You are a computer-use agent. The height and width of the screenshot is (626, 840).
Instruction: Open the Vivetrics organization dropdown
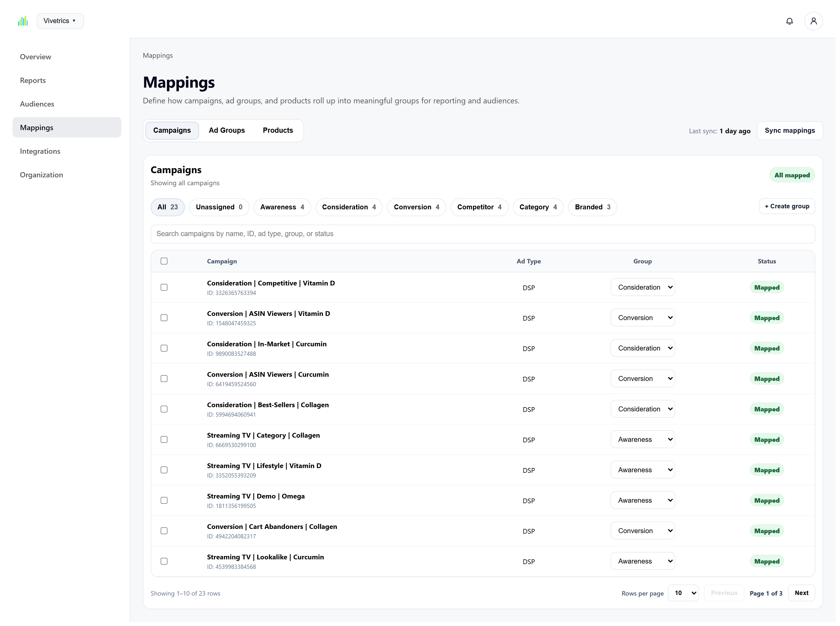click(60, 21)
